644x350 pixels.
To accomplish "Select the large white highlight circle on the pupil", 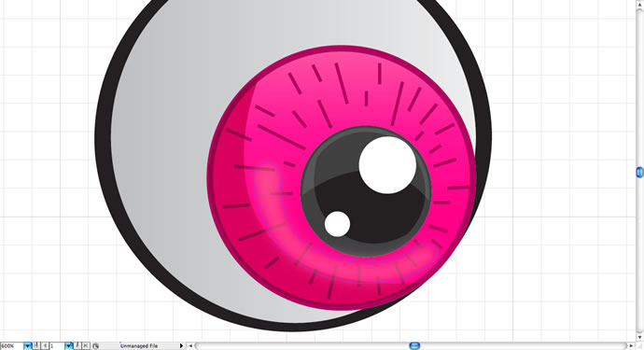I will point(387,164).
